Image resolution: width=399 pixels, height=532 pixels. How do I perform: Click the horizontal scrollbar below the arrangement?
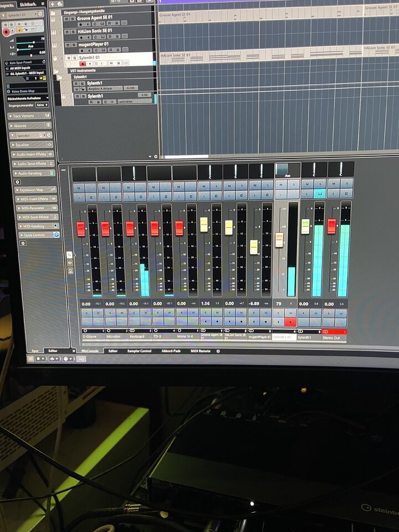tap(187, 157)
